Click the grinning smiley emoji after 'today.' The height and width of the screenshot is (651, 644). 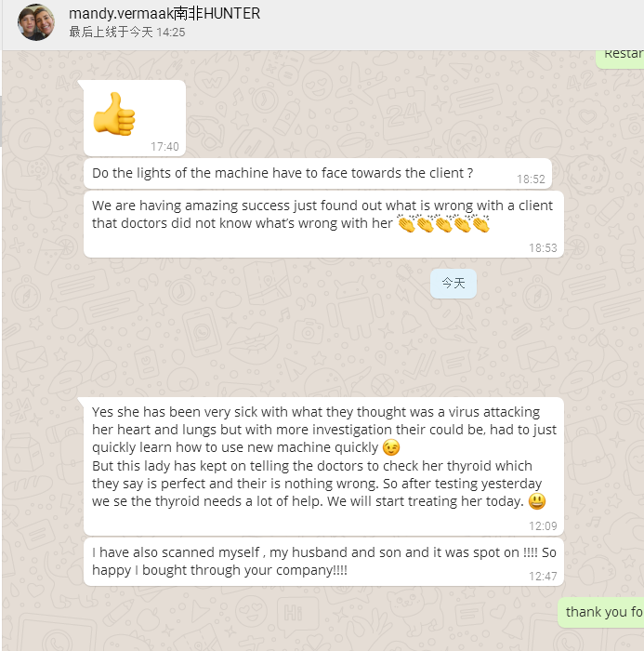pos(536,501)
